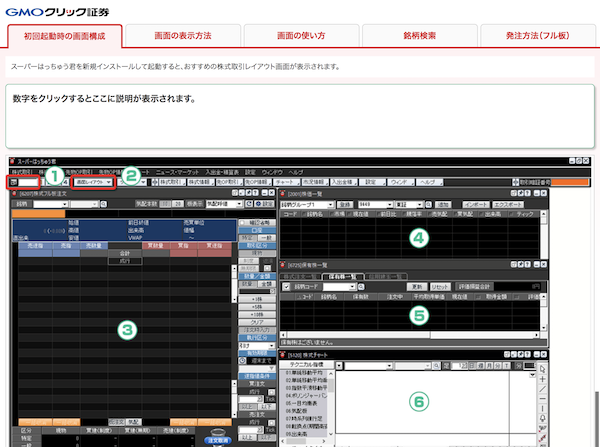
Task: Expand the 東証 market dropdown
Action: click(x=409, y=205)
